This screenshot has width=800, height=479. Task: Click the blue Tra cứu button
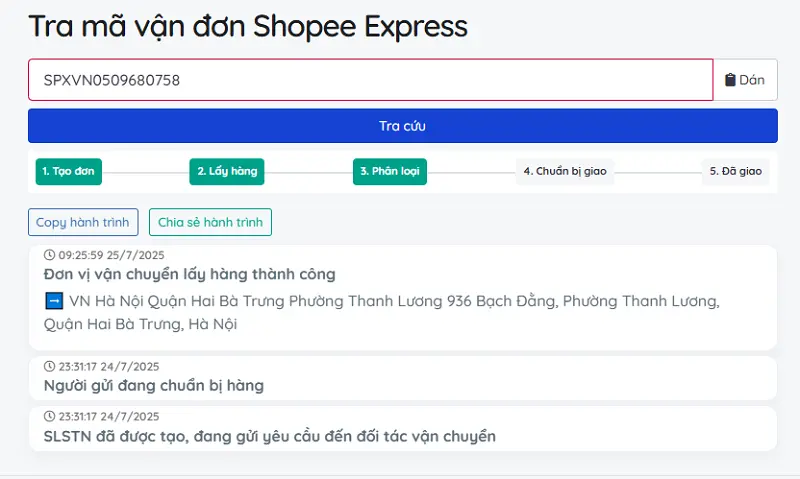[x=403, y=125]
